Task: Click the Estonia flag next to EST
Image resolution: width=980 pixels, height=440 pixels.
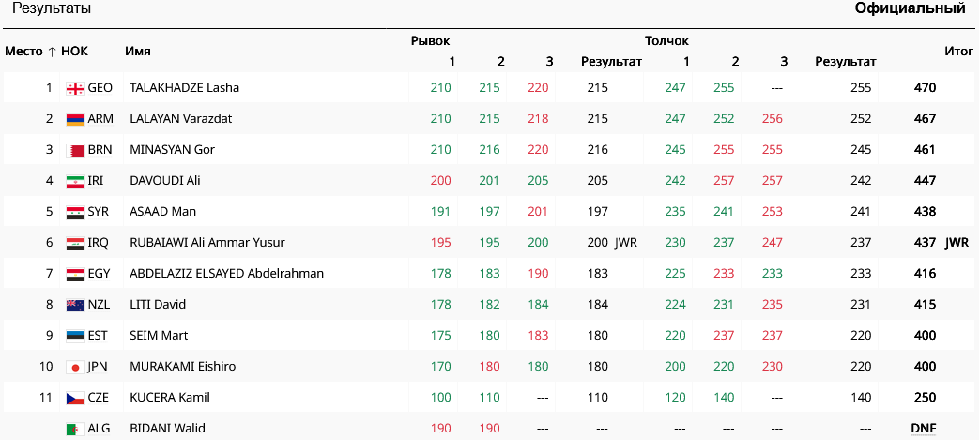Action: pos(75,336)
